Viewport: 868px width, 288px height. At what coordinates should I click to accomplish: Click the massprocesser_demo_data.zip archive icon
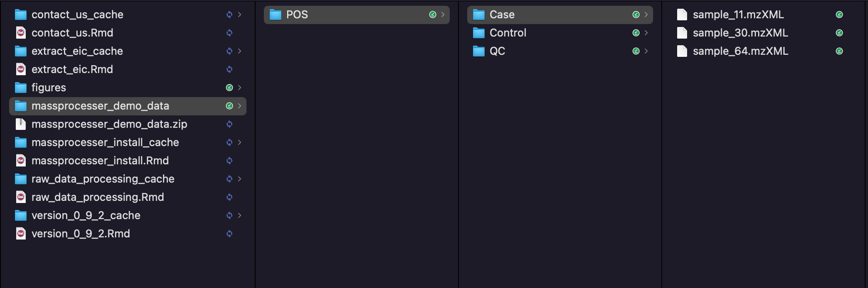21,124
